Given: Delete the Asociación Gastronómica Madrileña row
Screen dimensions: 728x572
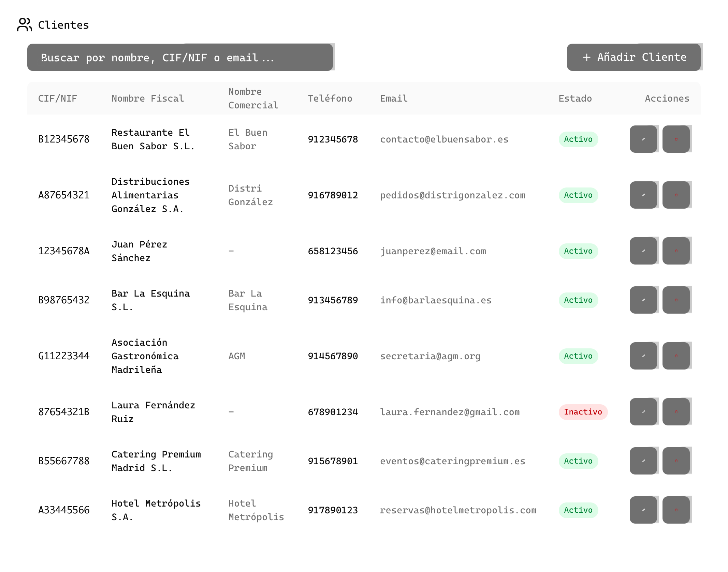Looking at the screenshot, I should click(x=676, y=356).
